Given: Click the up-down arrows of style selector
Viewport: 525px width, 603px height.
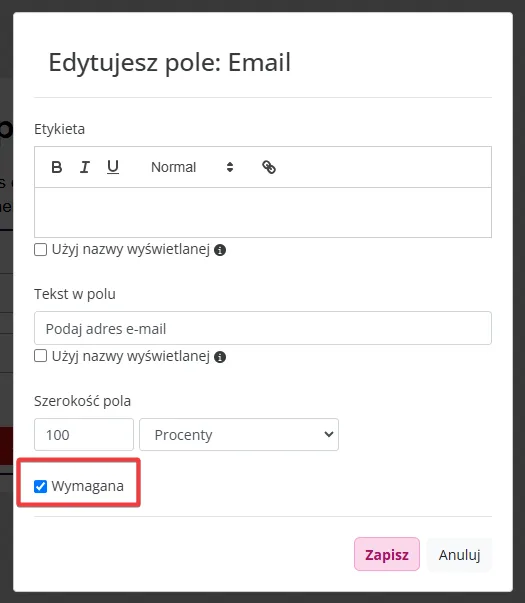Looking at the screenshot, I should click(230, 167).
